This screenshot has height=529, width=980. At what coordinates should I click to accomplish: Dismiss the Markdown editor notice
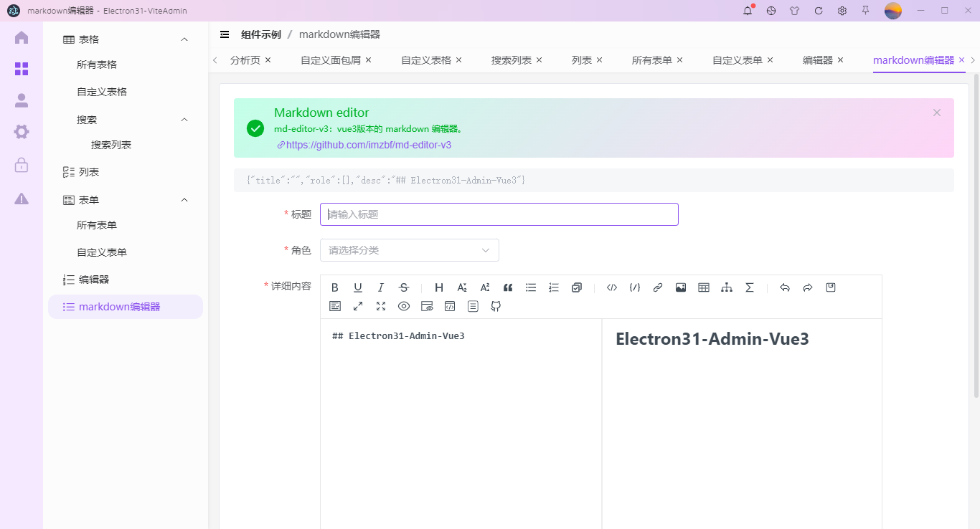[x=936, y=112]
